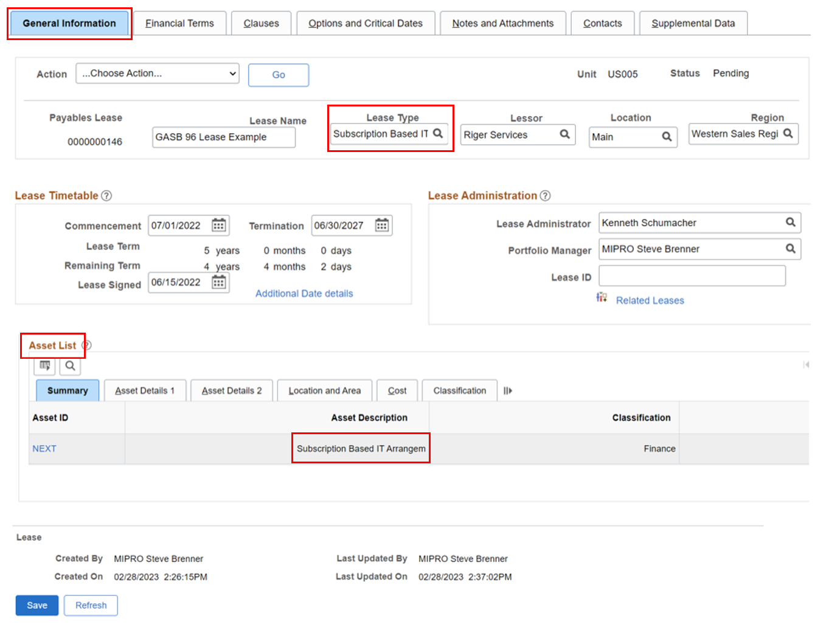Click the Save button
Image resolution: width=826 pixels, height=644 pixels.
tap(37, 606)
